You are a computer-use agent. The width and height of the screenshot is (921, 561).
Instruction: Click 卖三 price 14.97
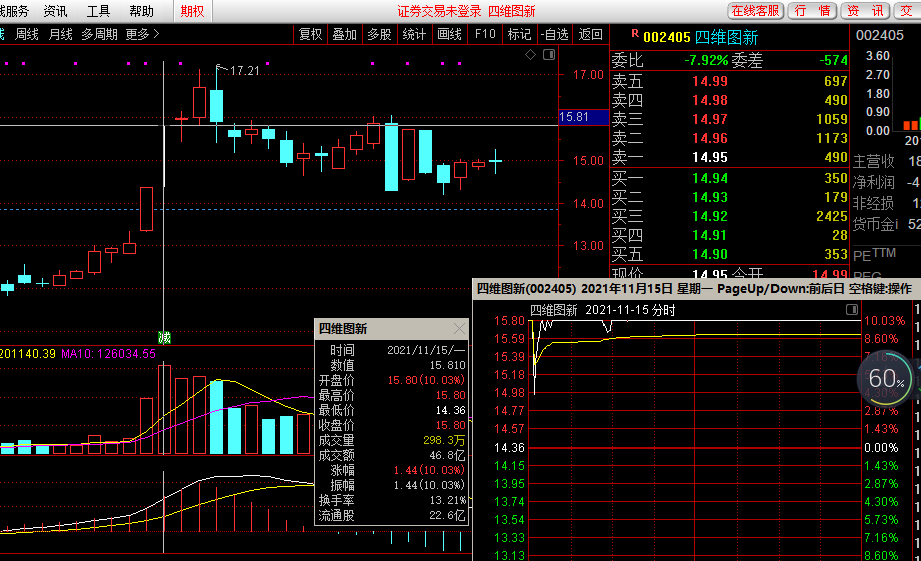tap(710, 119)
